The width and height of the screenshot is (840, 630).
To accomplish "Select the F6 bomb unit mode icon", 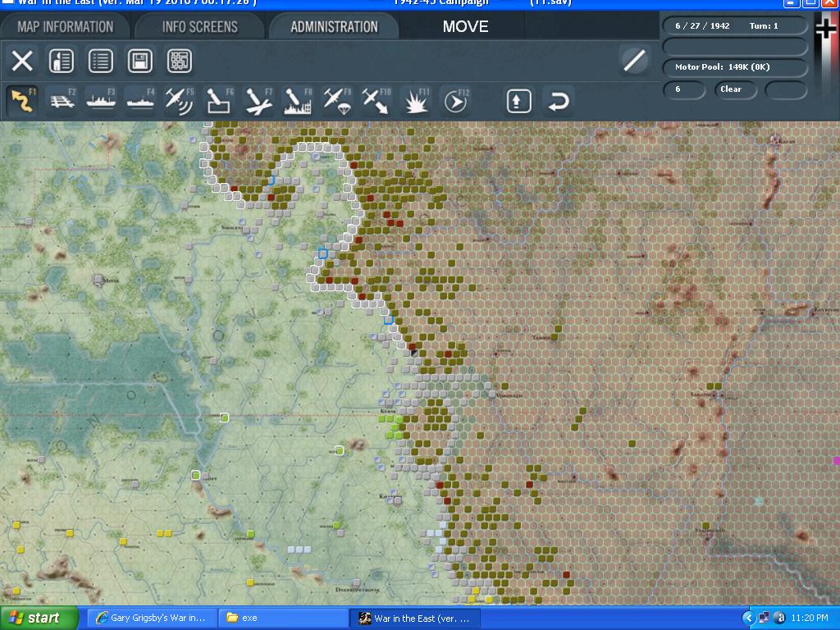I will pyautogui.click(x=219, y=101).
